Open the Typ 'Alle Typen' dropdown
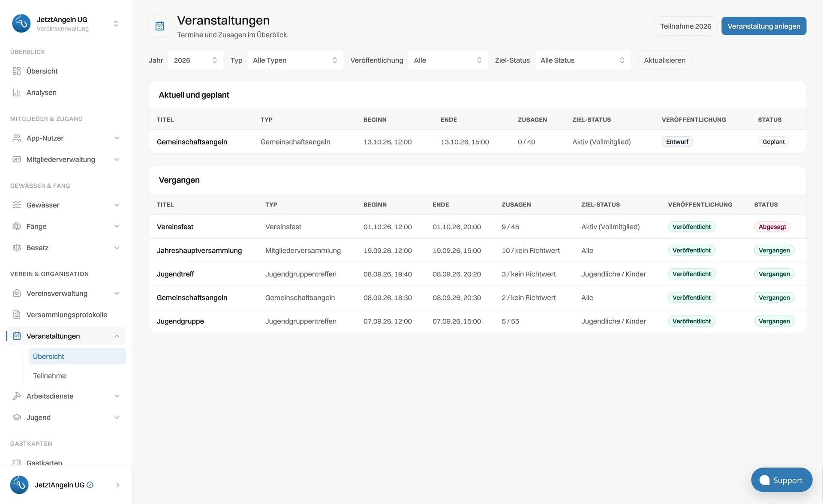This screenshot has height=504, width=823. point(295,60)
